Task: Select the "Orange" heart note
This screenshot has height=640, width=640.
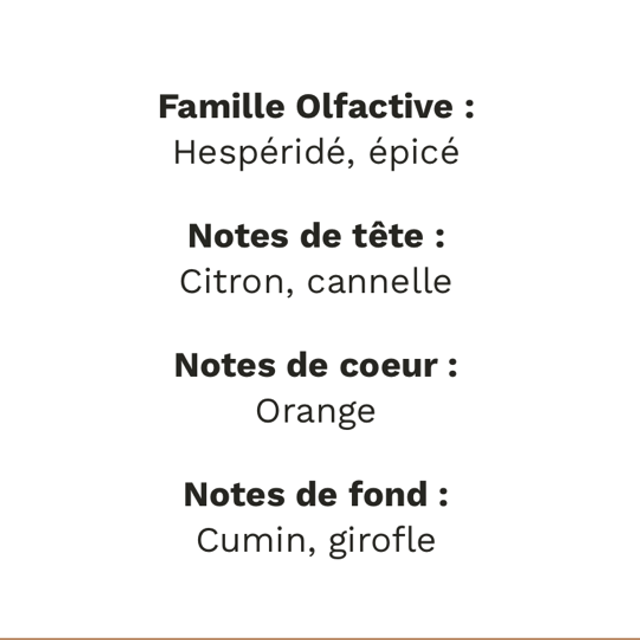Action: click(x=316, y=411)
